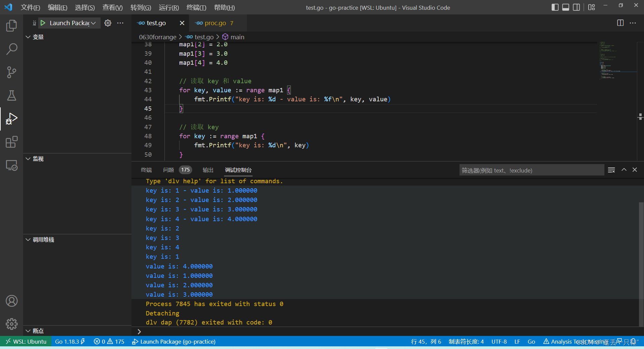Screen dimensions: 644x349
Task: Click the Go 1.18.3 version status item
Action: [70, 341]
